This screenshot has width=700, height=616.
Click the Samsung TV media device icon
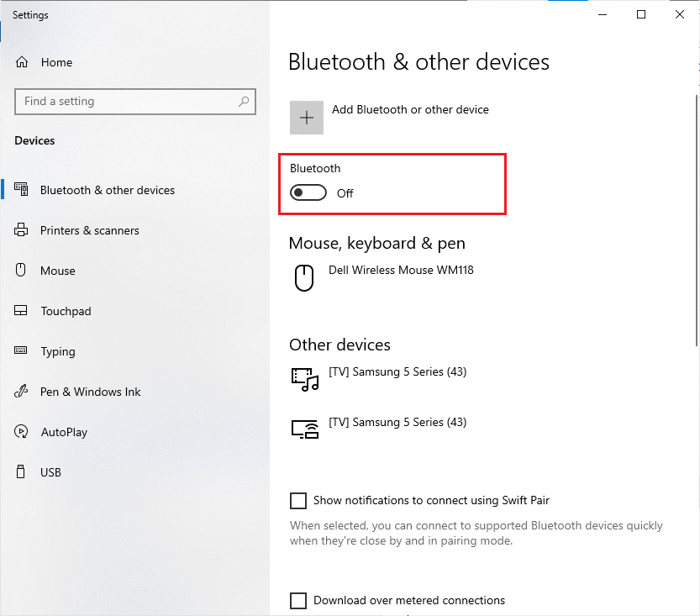coord(304,379)
